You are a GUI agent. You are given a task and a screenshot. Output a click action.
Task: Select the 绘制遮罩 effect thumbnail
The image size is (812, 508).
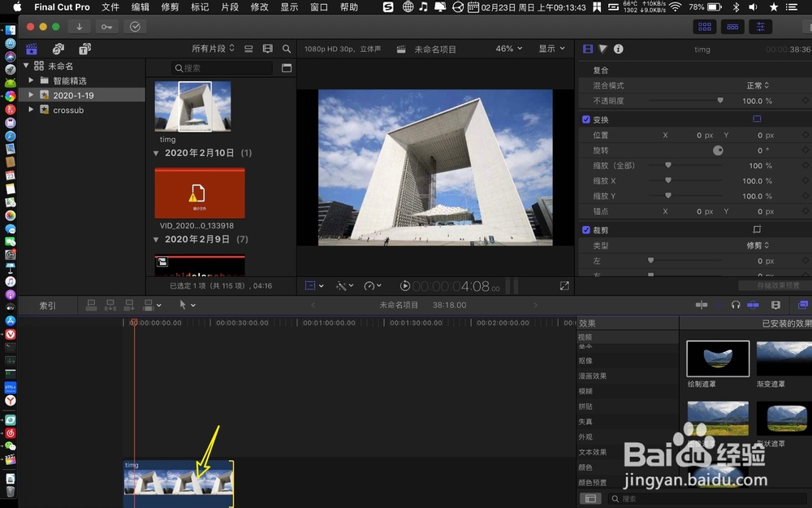pyautogui.click(x=717, y=358)
